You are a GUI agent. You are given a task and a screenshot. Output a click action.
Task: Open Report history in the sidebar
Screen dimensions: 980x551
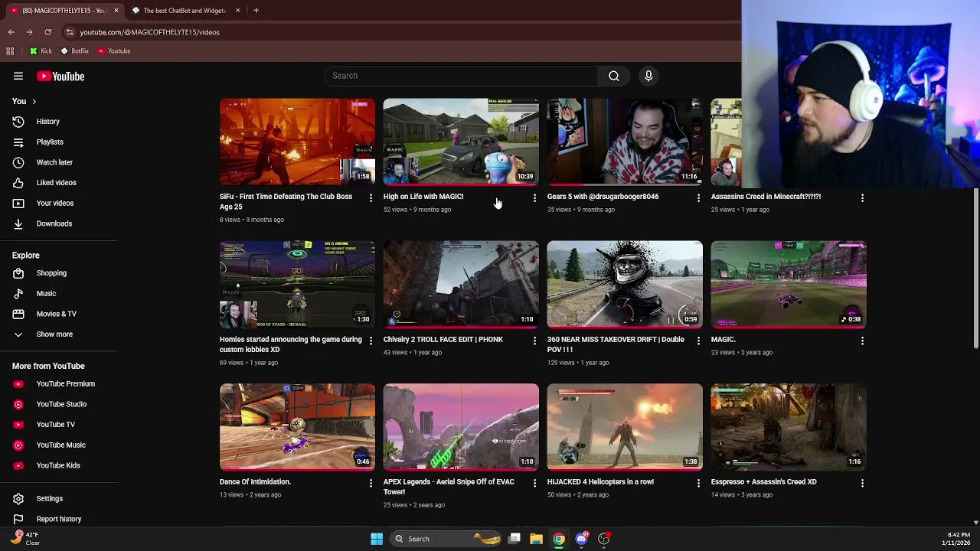point(59,519)
